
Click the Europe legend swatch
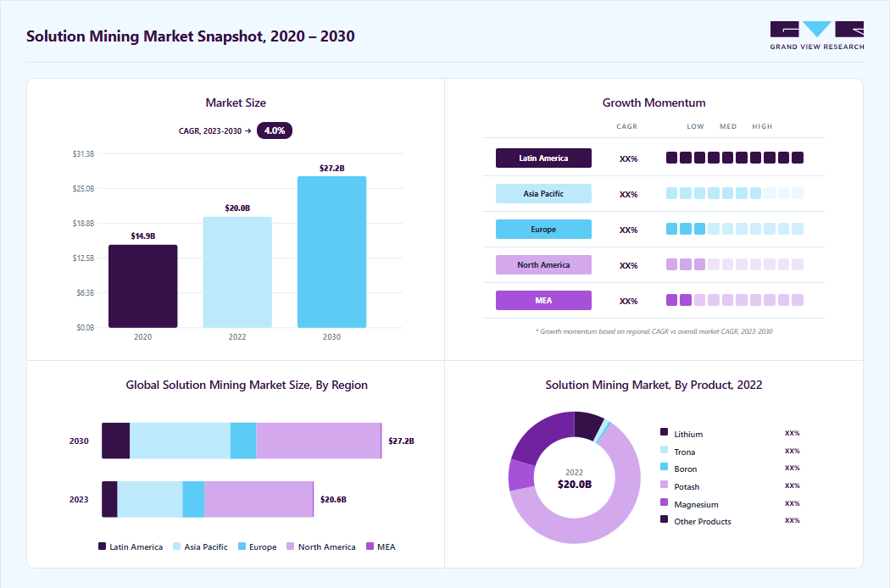tap(242, 546)
